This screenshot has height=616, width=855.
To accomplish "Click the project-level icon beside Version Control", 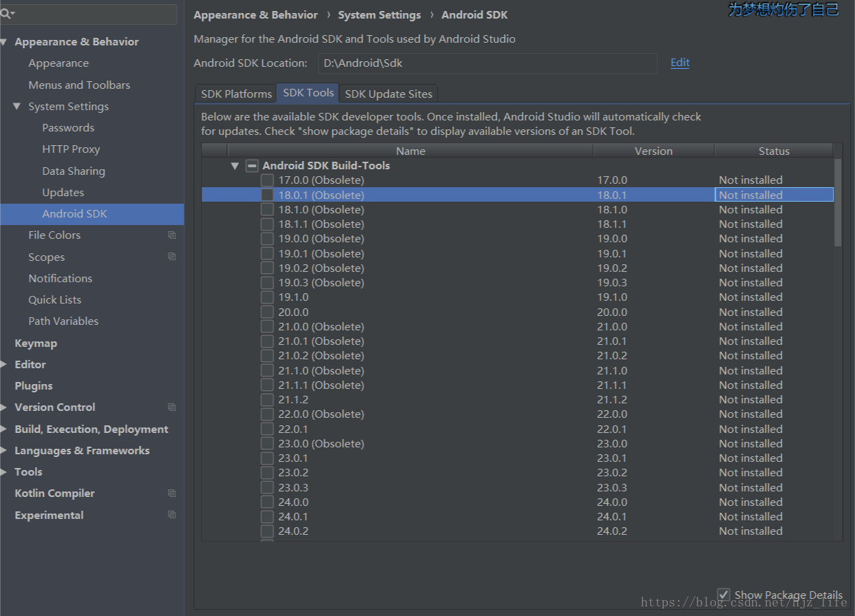I will [171, 407].
